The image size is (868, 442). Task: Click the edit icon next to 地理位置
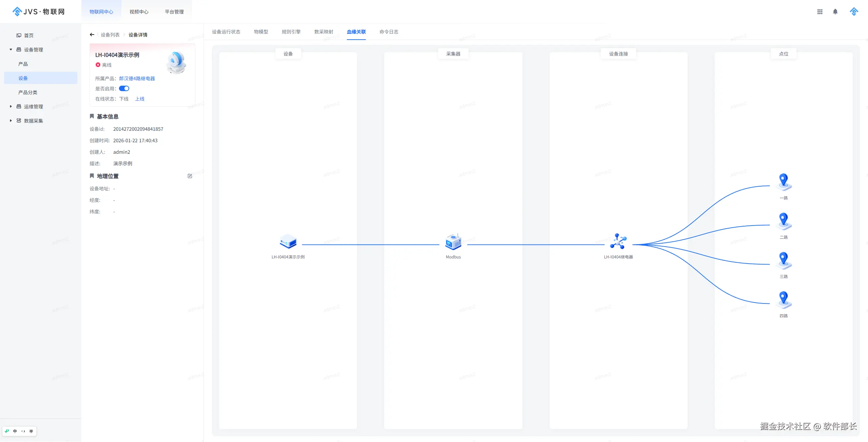pyautogui.click(x=190, y=176)
